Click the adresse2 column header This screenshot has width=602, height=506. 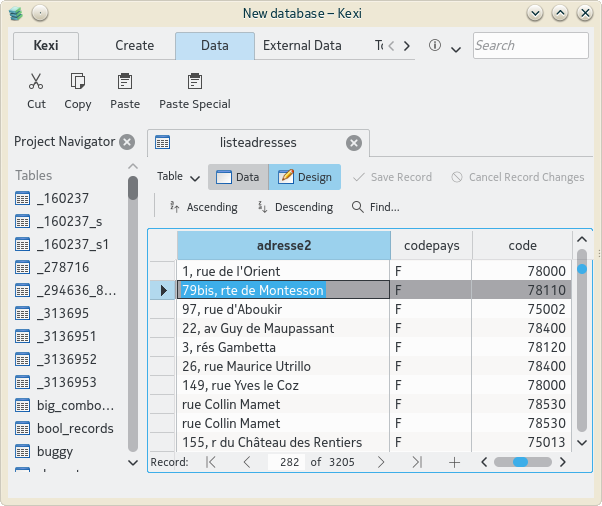click(283, 245)
